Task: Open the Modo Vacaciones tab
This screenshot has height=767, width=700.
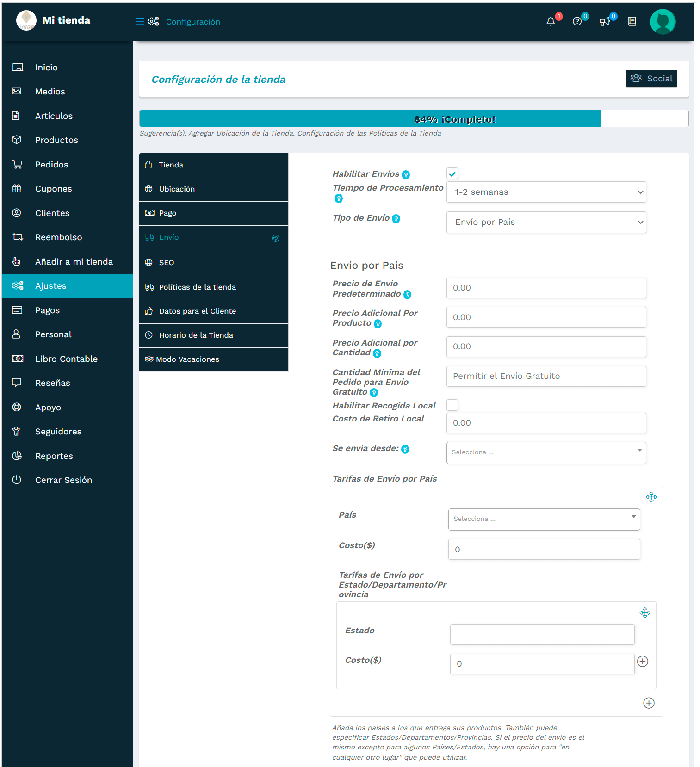Action: pos(214,359)
